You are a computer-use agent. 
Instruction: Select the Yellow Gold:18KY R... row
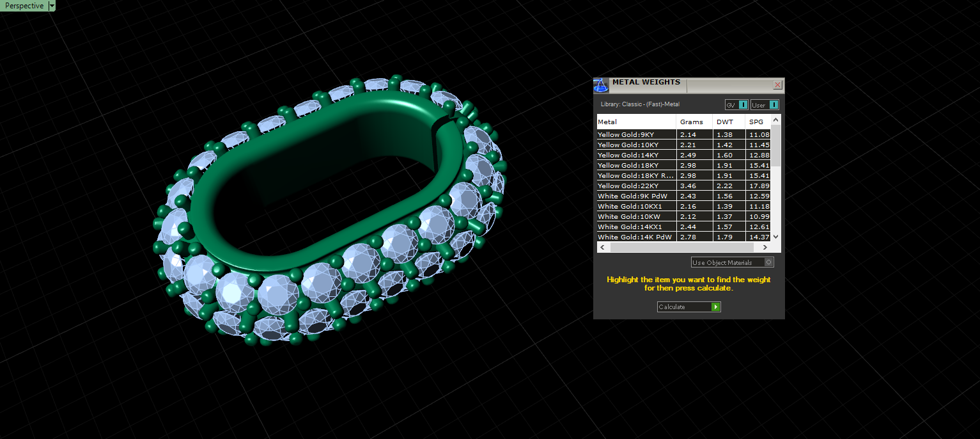click(x=683, y=175)
